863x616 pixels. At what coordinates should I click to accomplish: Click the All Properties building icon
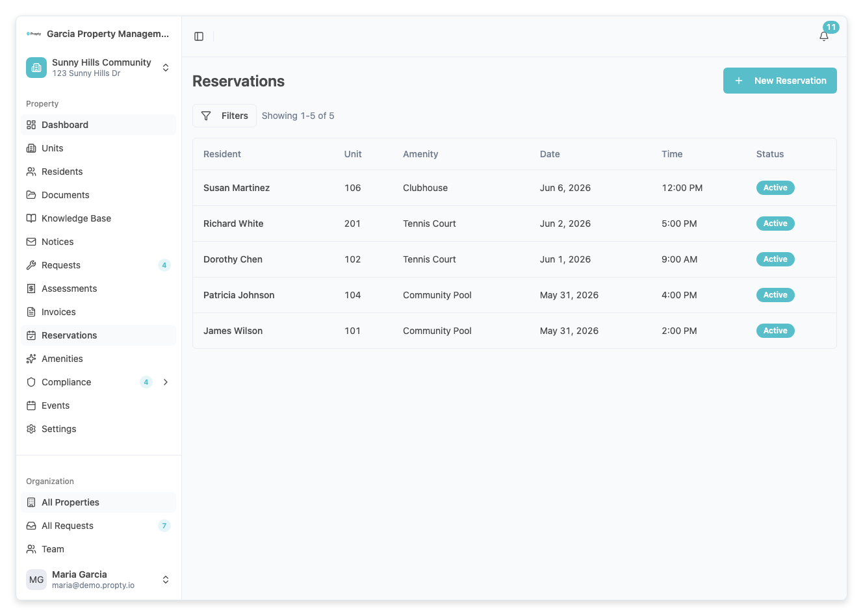31,502
